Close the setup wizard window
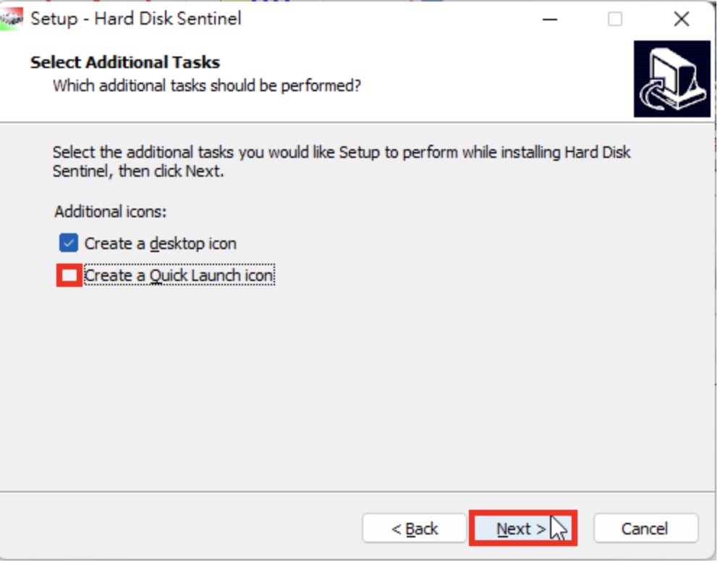 tap(682, 19)
